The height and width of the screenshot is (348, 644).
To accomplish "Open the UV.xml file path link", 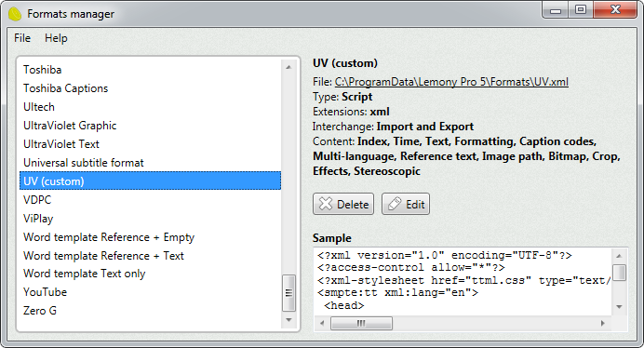I will pyautogui.click(x=451, y=82).
